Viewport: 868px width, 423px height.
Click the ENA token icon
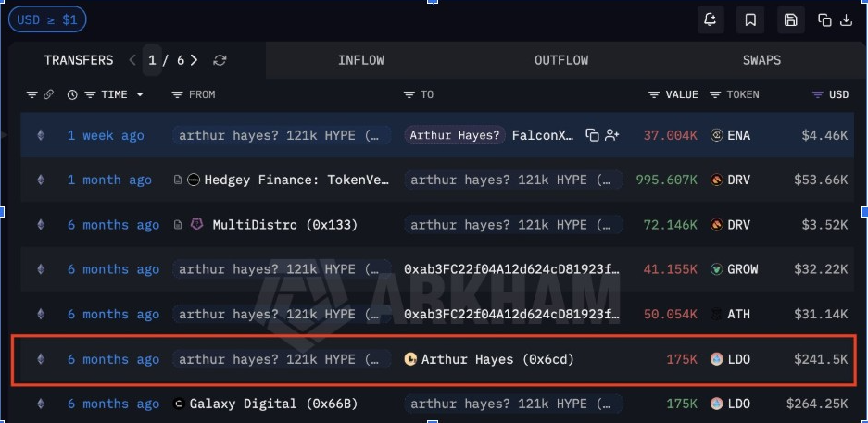[x=716, y=135]
